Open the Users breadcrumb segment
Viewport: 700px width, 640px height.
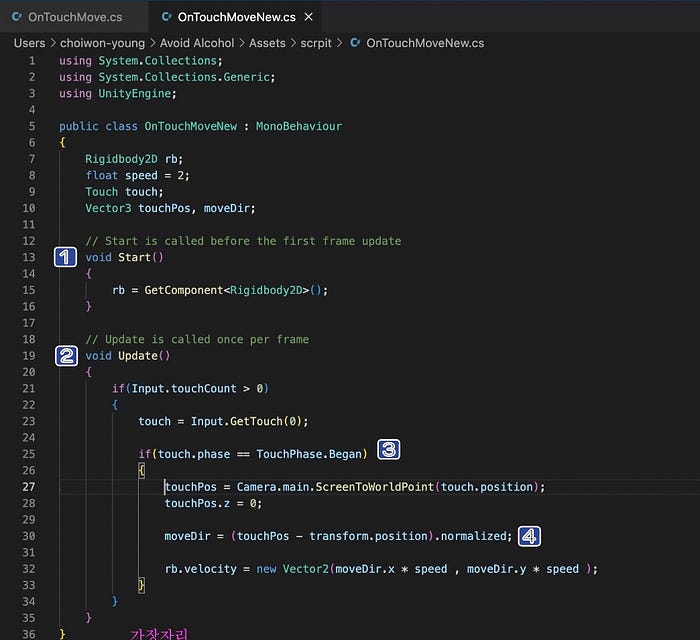pos(29,43)
